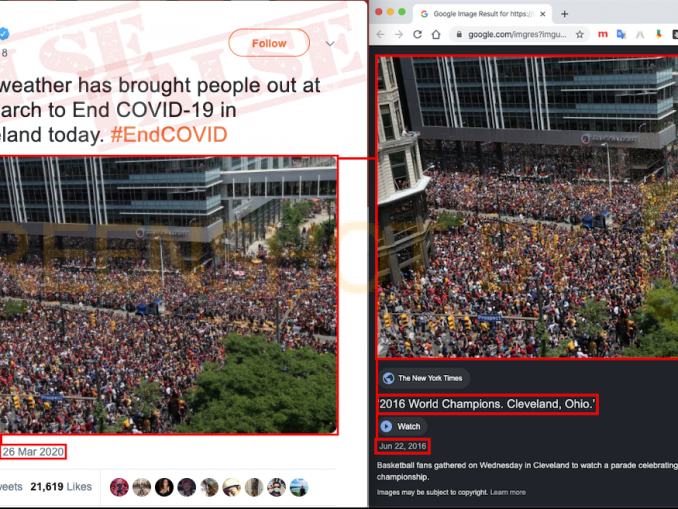View the 21,619 Likes list
This screenshot has height=509, width=678.
pos(61,487)
